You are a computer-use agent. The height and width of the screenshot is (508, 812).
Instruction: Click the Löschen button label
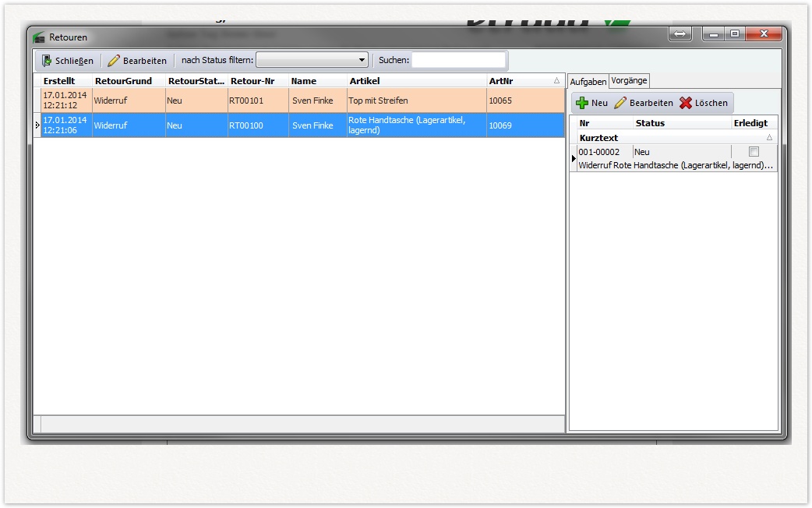point(711,103)
